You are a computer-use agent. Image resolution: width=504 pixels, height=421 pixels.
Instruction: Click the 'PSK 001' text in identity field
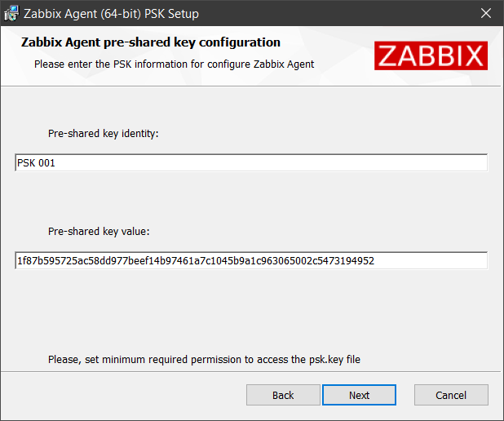tap(36, 163)
